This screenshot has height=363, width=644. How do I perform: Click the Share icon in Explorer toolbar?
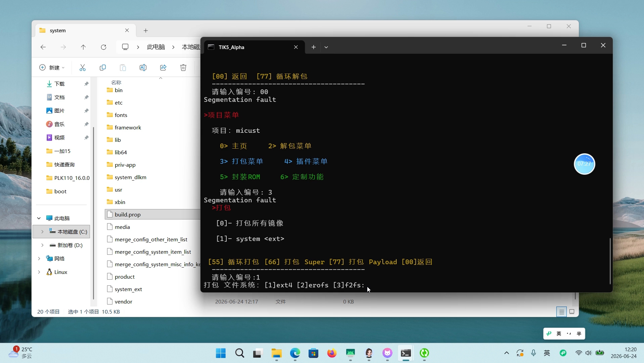(x=163, y=68)
